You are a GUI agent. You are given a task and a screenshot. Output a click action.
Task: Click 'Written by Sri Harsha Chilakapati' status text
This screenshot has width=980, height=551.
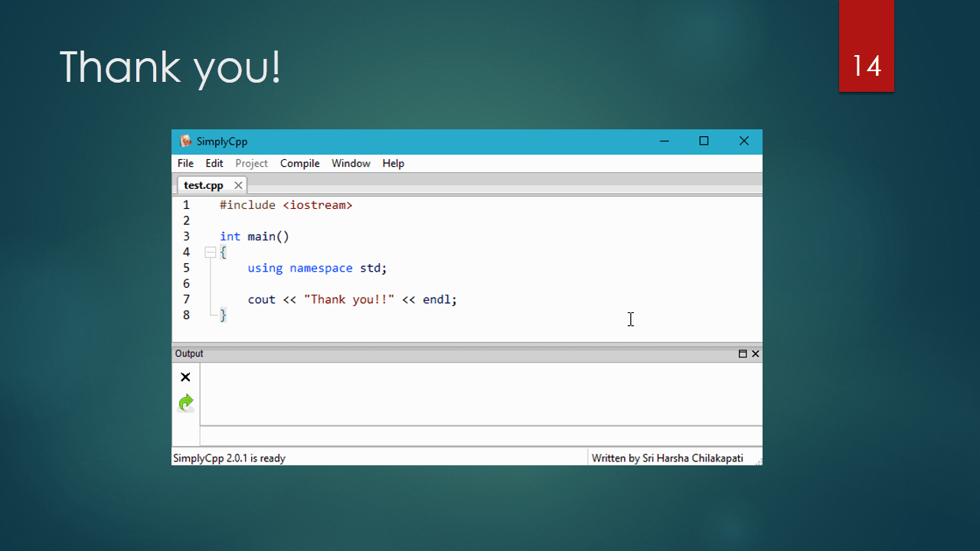point(668,458)
